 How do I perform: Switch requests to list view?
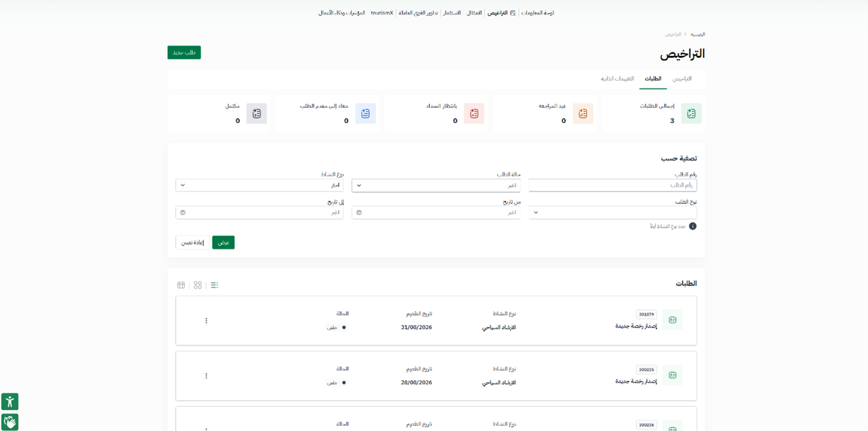coord(214,285)
